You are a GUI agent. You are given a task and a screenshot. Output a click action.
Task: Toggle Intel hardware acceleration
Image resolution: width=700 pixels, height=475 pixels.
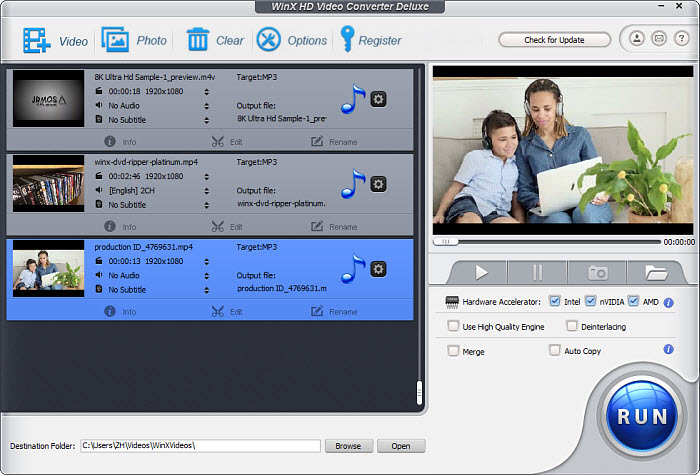[x=554, y=301]
